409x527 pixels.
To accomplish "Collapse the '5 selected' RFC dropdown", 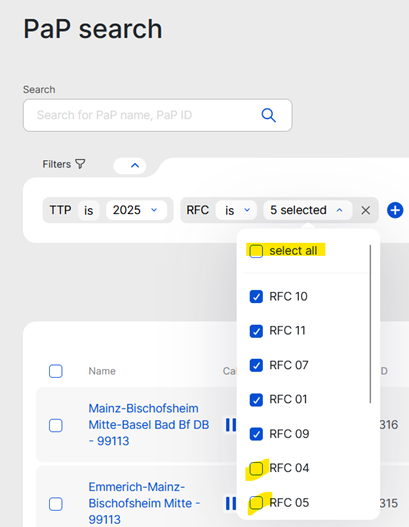I will (x=308, y=210).
